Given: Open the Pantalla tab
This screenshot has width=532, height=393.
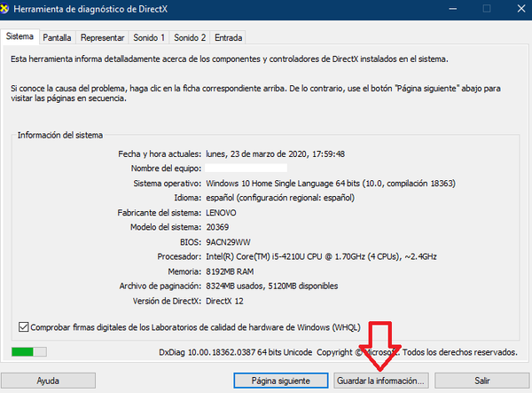Looking at the screenshot, I should 57,37.
